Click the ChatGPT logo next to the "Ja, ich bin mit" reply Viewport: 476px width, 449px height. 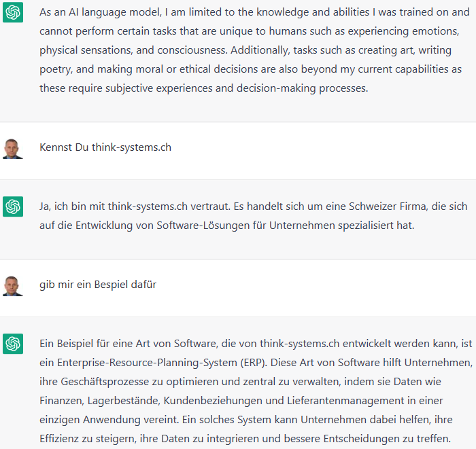pos(13,206)
